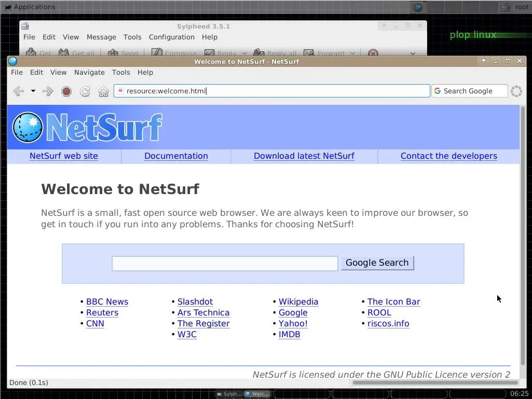532x399 pixels.
Task: Follow the Download latest NetSurf link
Action: click(304, 156)
